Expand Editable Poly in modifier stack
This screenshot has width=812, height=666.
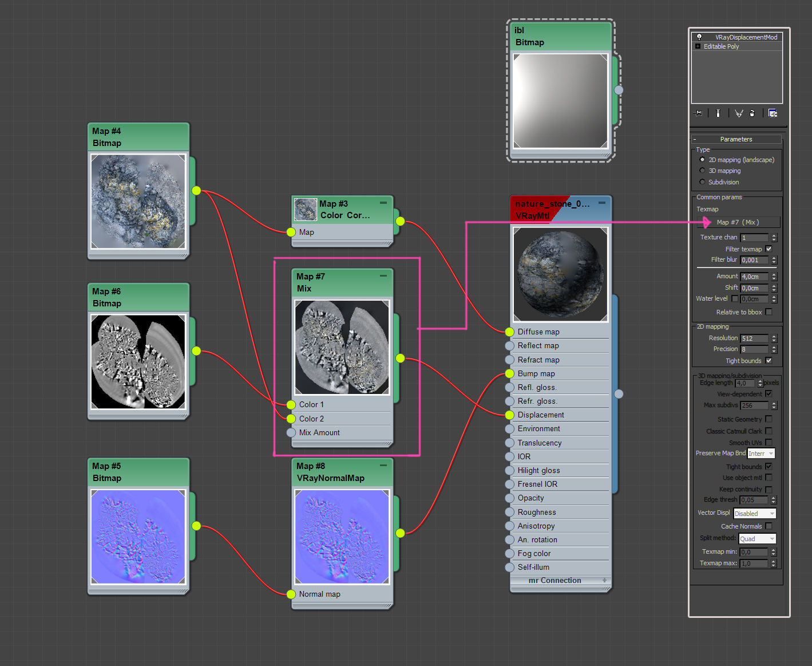coord(698,46)
